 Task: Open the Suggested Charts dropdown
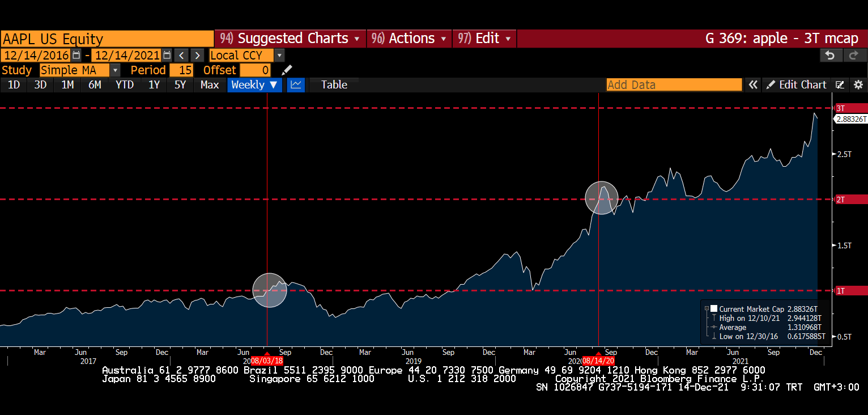point(290,38)
